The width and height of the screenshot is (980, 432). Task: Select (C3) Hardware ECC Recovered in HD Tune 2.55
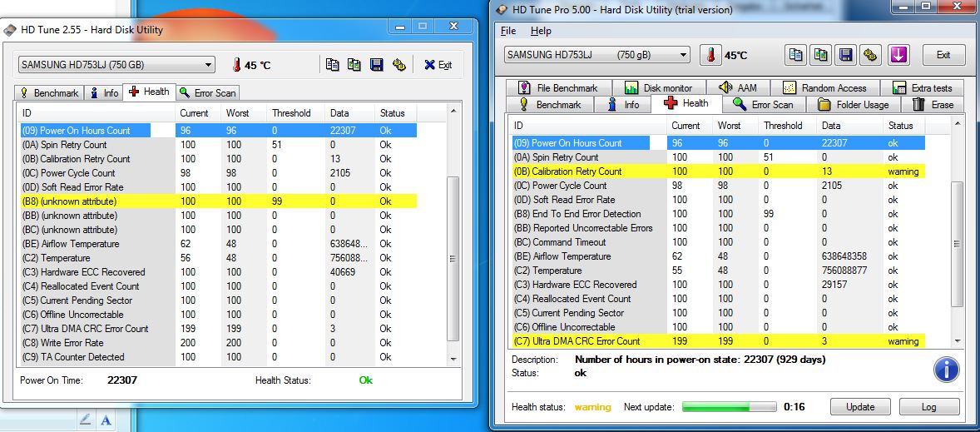217,272
